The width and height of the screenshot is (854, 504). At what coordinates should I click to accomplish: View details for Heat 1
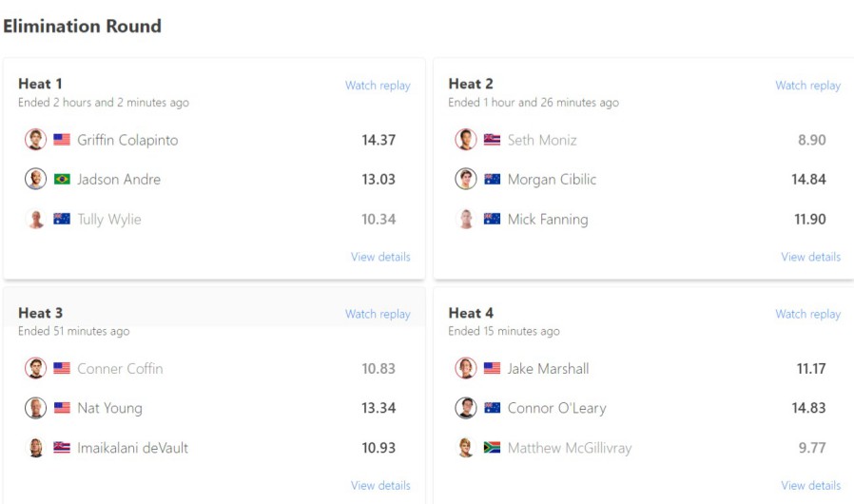(380, 257)
